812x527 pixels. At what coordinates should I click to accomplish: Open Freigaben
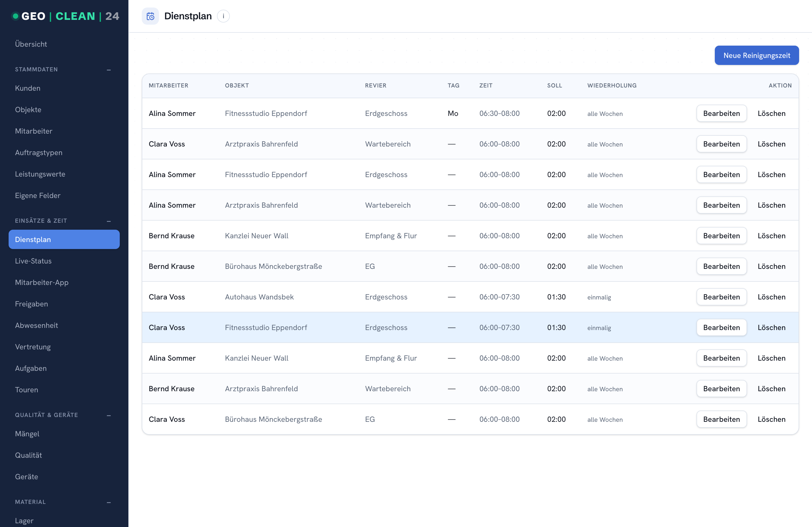pos(64,304)
